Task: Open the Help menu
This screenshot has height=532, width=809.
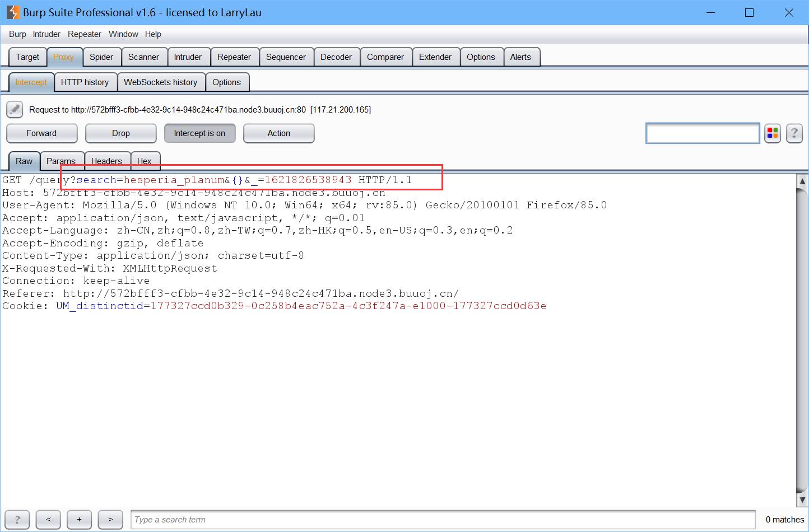Action: [x=153, y=34]
